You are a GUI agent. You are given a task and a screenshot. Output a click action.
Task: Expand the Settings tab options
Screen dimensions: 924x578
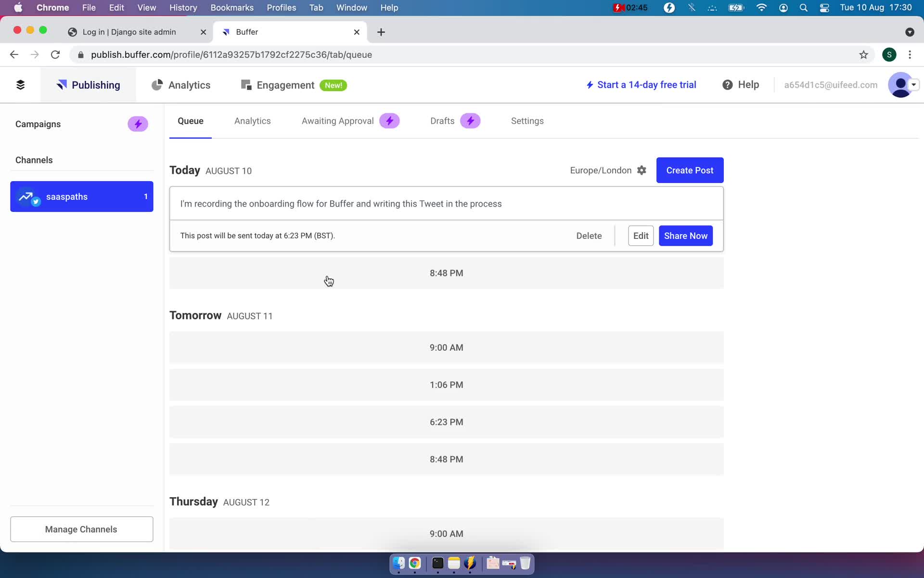pos(527,120)
